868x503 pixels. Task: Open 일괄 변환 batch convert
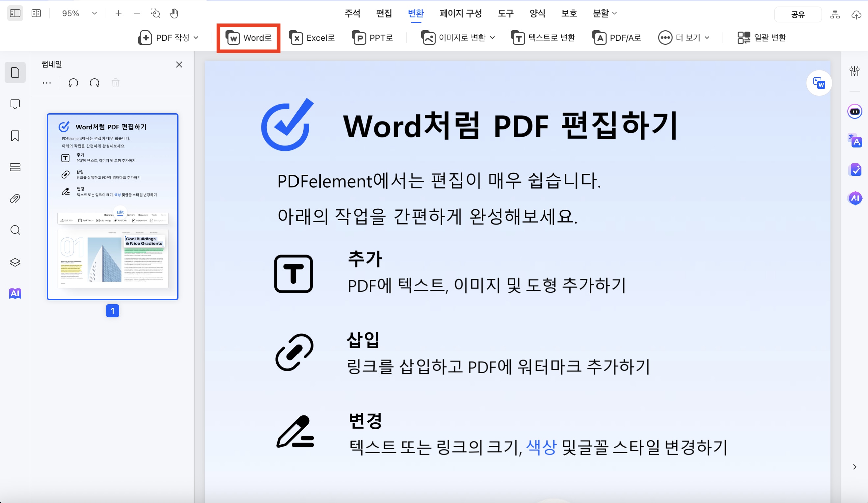(x=762, y=38)
